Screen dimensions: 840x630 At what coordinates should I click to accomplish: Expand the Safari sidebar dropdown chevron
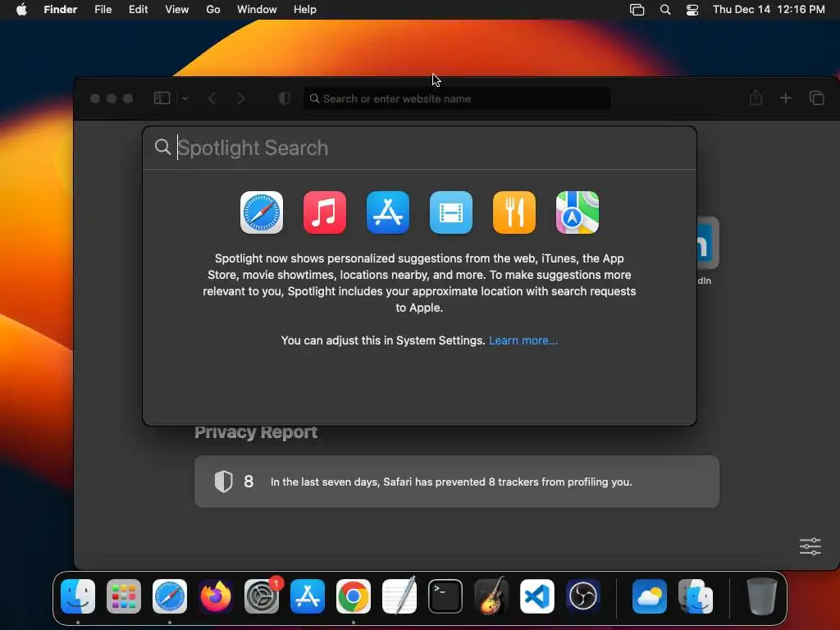coord(185,98)
